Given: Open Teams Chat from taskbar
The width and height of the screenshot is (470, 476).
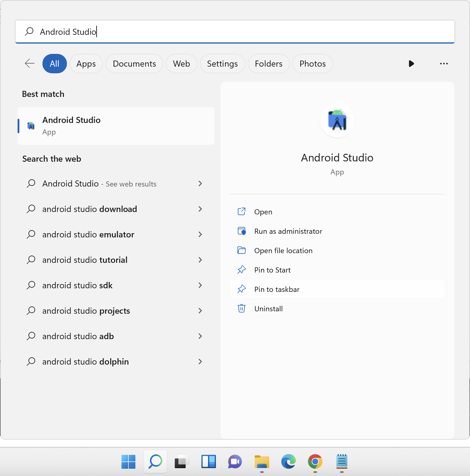Looking at the screenshot, I should 235,462.
